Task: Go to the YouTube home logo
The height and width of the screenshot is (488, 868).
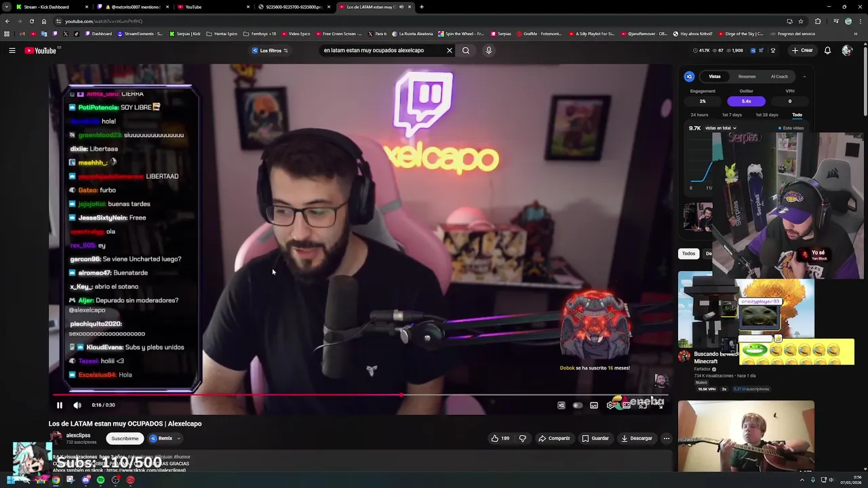Action: click(x=41, y=50)
